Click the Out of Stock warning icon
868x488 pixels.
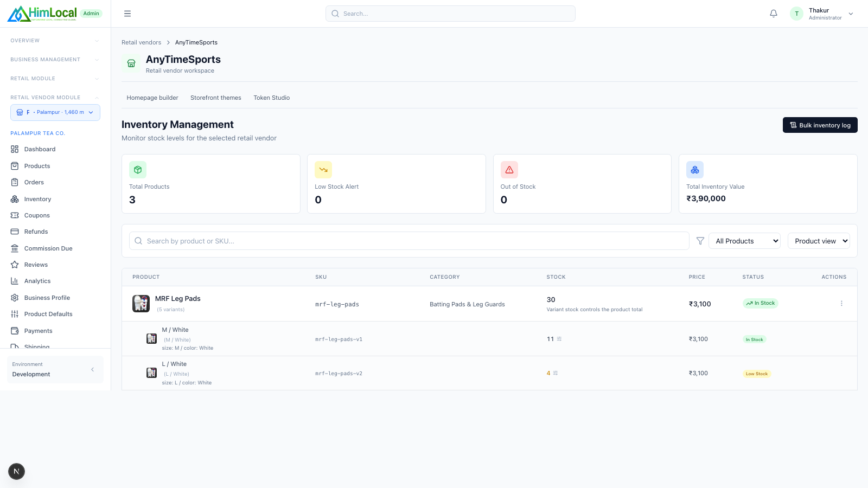(509, 170)
